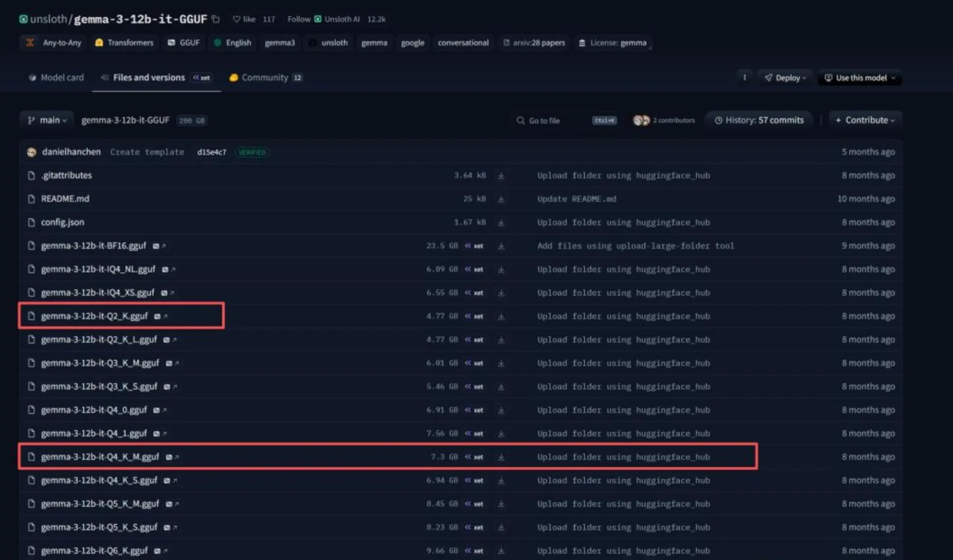The height and width of the screenshot is (560, 953).
Task: Click the Go to file search field
Action: click(566, 120)
